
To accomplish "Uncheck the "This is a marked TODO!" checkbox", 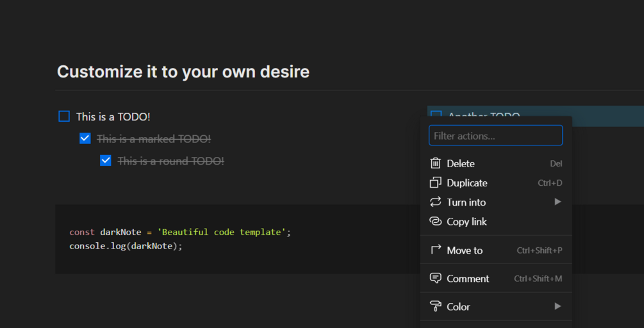I will tap(85, 138).
